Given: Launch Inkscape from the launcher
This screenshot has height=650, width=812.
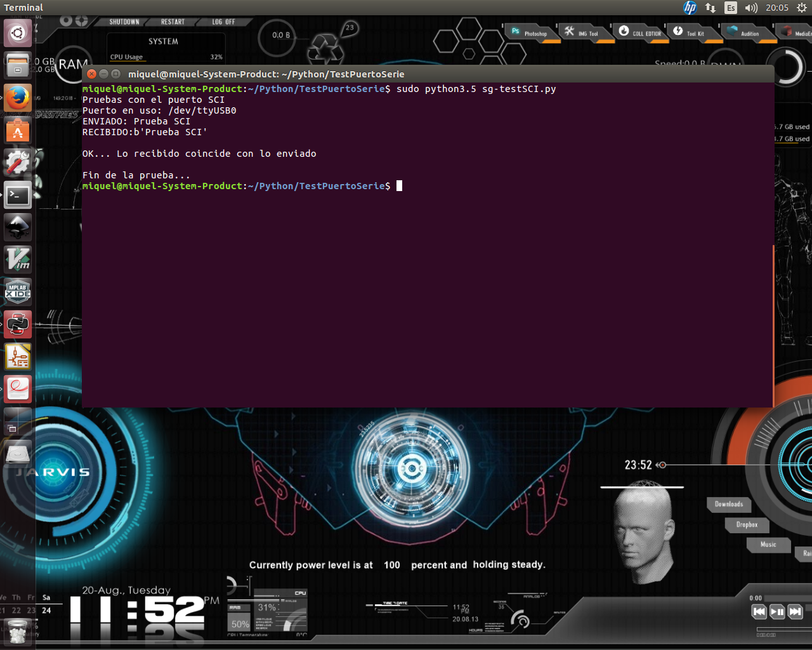Looking at the screenshot, I should pyautogui.click(x=18, y=228).
